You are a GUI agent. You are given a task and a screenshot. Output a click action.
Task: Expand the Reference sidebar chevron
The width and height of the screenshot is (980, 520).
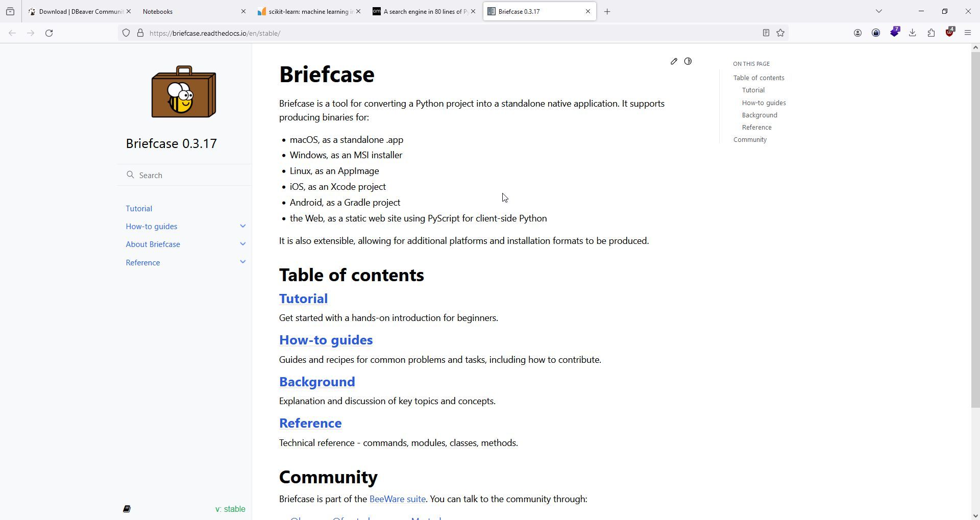(243, 262)
